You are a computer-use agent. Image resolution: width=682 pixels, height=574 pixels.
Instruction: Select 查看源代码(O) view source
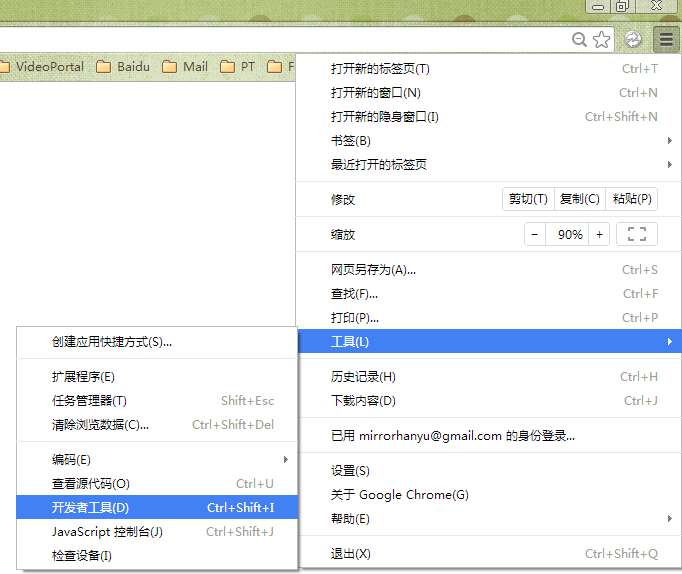(x=157, y=484)
